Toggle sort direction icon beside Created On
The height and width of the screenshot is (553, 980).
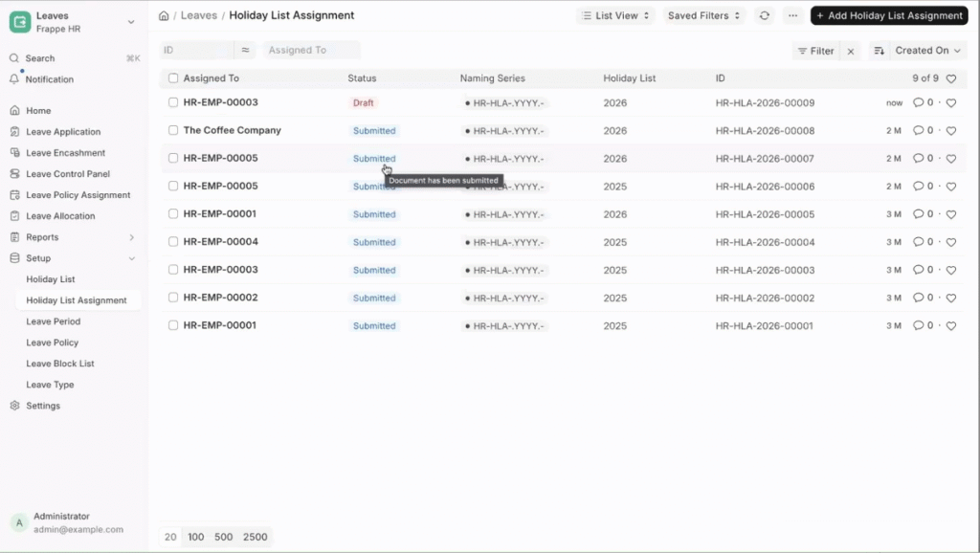(x=879, y=51)
